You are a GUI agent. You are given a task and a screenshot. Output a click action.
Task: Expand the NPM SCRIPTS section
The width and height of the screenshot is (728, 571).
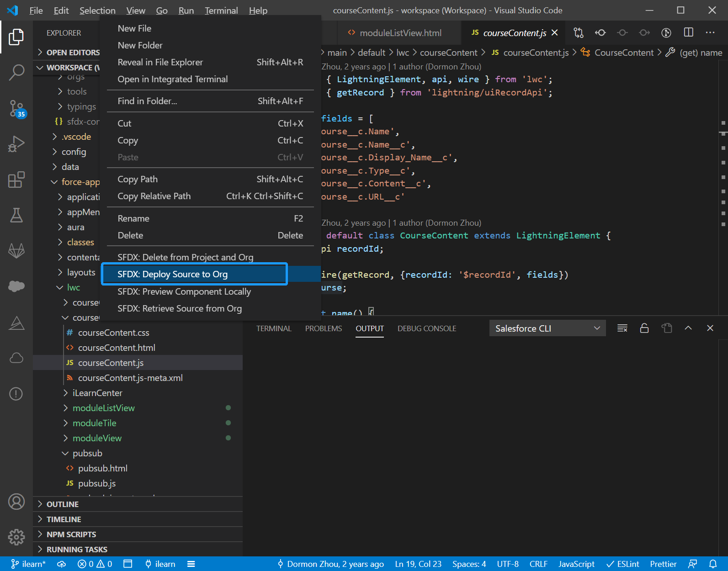(138, 534)
